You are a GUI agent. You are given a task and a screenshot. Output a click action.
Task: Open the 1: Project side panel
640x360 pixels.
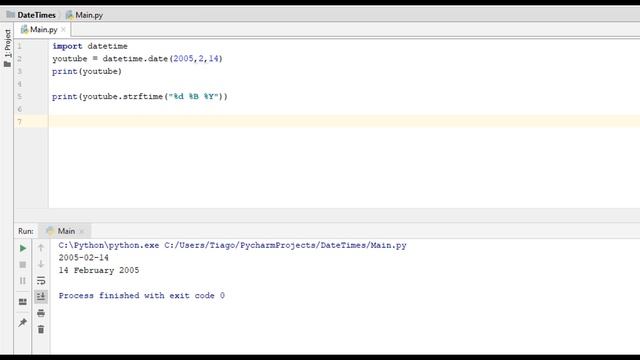click(7, 43)
